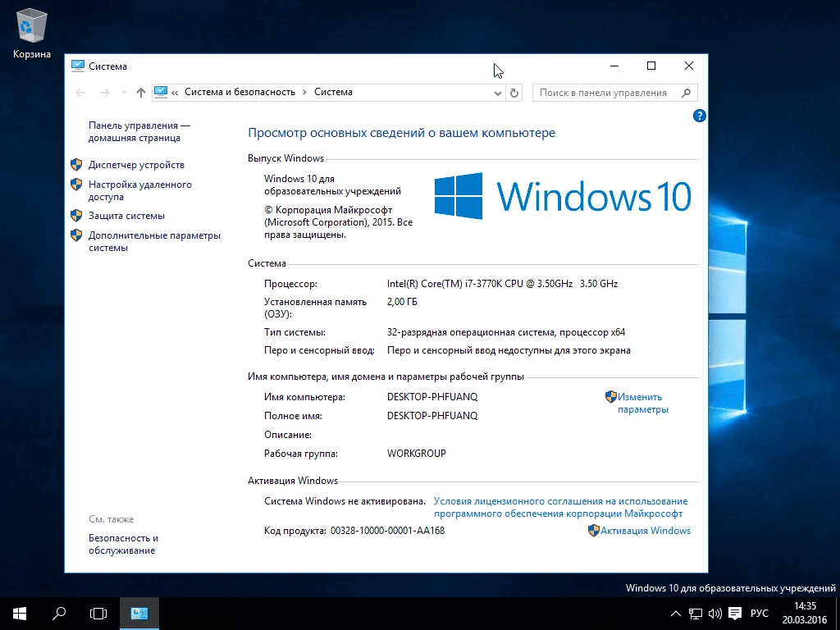Click the System window taskbar button
The height and width of the screenshot is (630, 840).
point(139,614)
